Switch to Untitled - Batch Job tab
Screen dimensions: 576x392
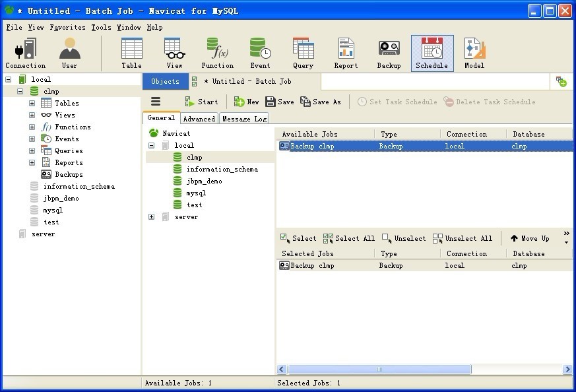click(x=255, y=82)
